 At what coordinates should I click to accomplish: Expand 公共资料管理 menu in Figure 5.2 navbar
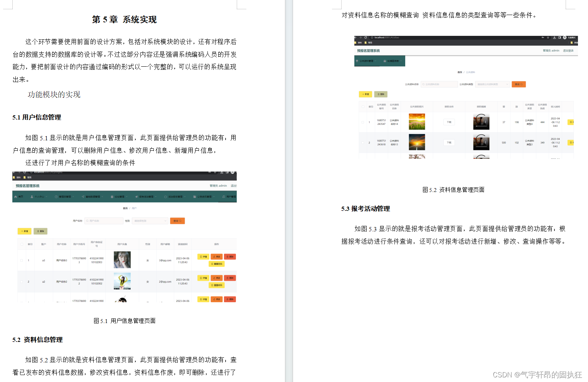[x=366, y=61]
